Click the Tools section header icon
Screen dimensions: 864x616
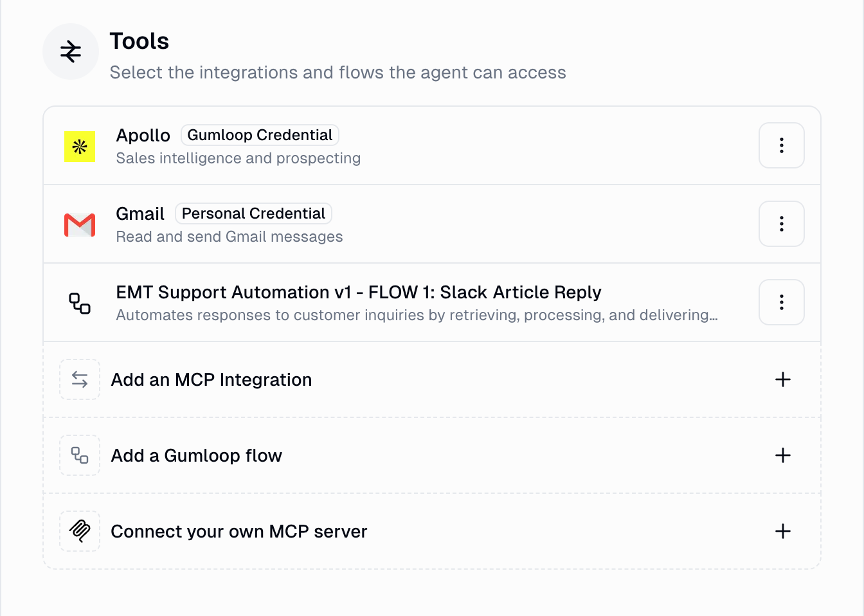(x=71, y=51)
